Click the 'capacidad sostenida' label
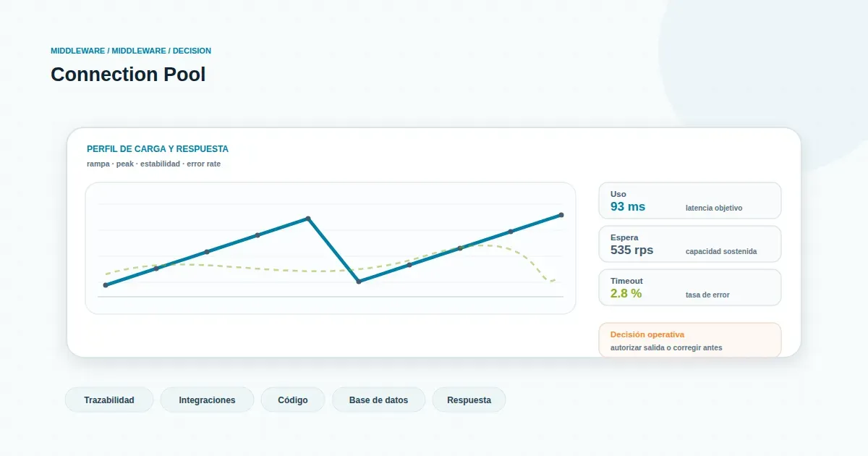Screen dimensions: 868x456 click(721, 251)
